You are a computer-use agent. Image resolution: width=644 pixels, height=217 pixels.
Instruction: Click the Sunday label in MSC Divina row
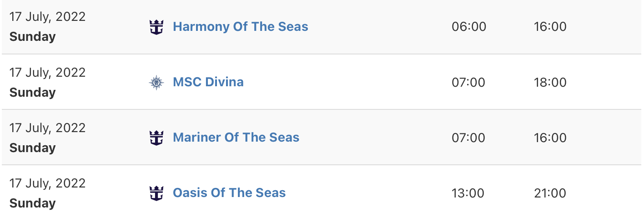click(32, 93)
